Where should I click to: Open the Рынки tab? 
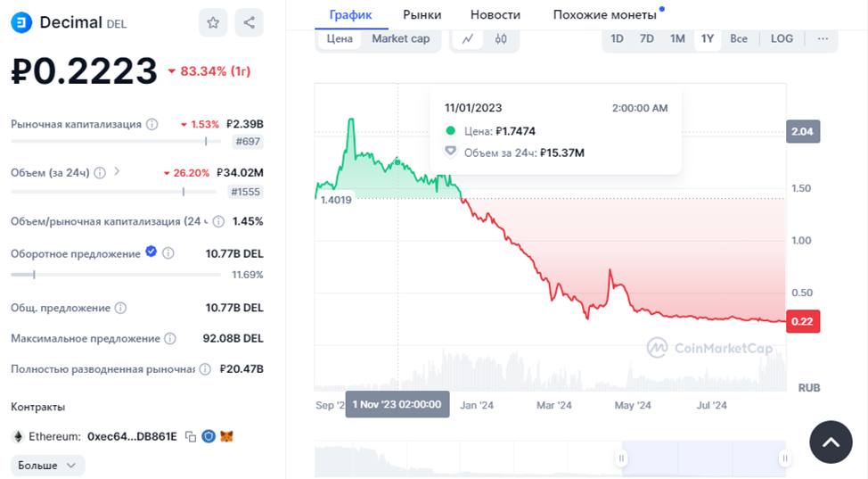[422, 14]
